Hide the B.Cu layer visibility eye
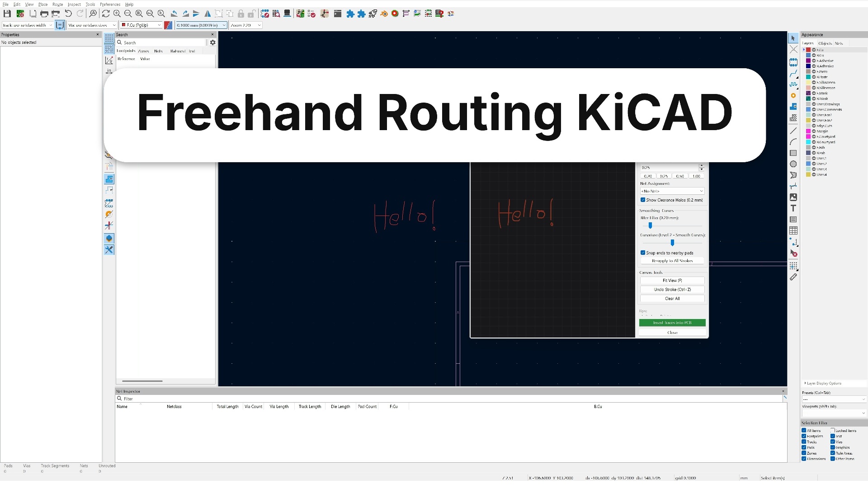 click(814, 55)
